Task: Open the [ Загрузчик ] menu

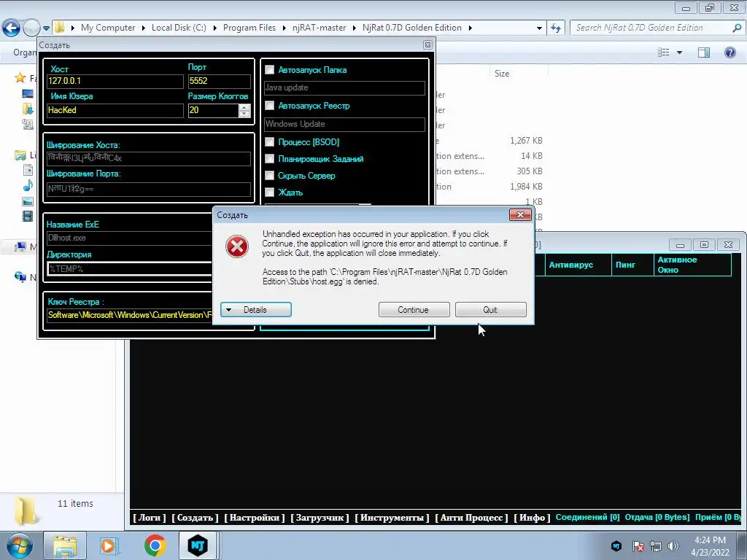Action: click(x=320, y=518)
